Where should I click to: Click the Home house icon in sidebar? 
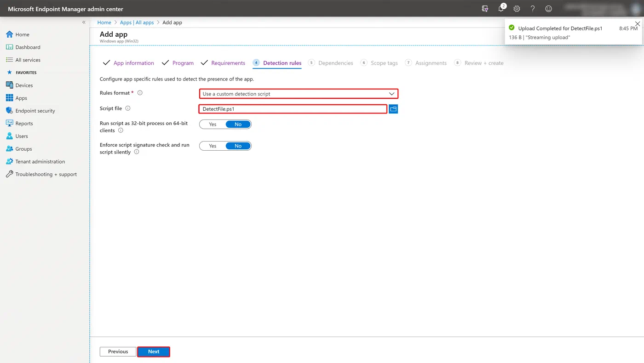(x=9, y=34)
